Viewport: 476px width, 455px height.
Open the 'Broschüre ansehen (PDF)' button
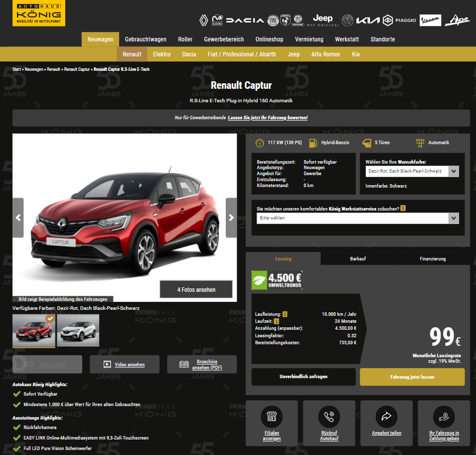pyautogui.click(x=202, y=364)
